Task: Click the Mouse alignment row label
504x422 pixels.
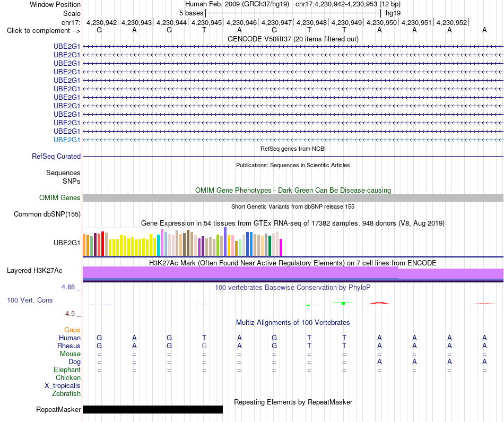Action: tap(70, 354)
